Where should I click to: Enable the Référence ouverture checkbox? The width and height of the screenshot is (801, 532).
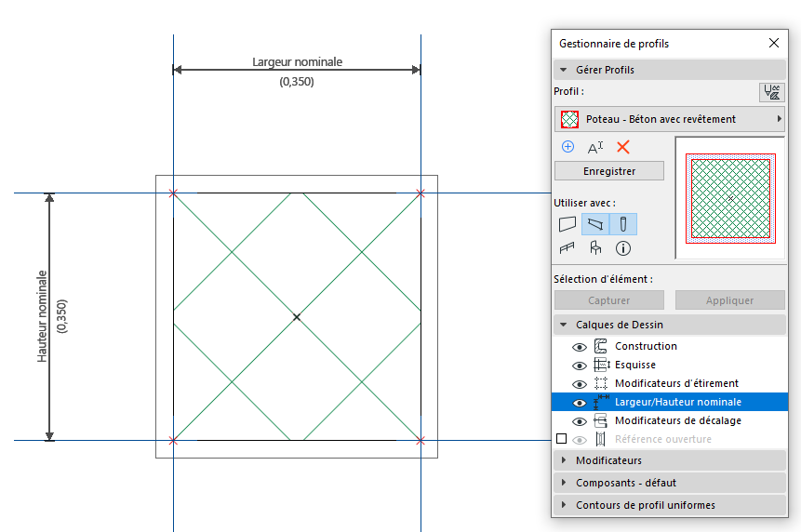point(561,439)
